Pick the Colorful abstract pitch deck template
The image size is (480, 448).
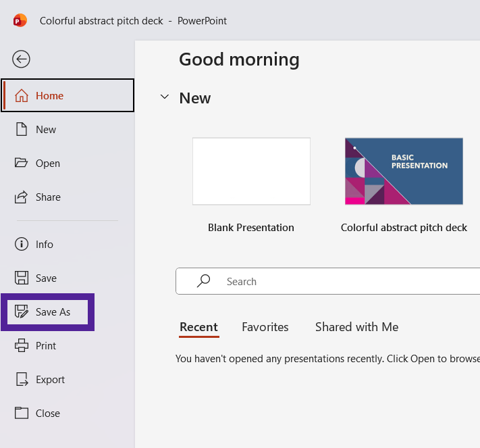404,171
